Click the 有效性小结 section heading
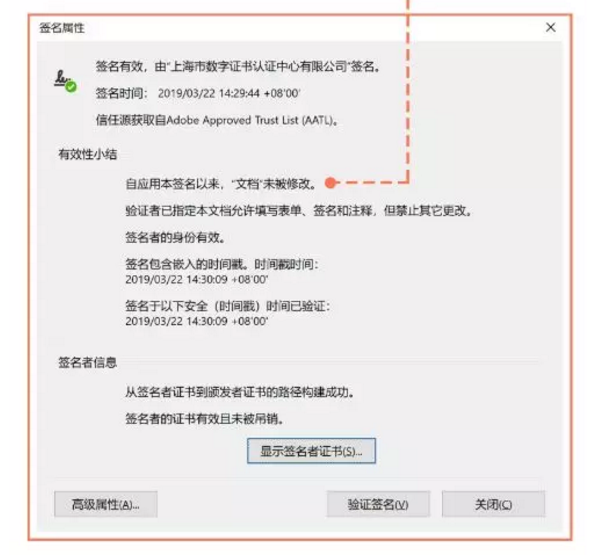The height and width of the screenshot is (557, 592). 88,154
